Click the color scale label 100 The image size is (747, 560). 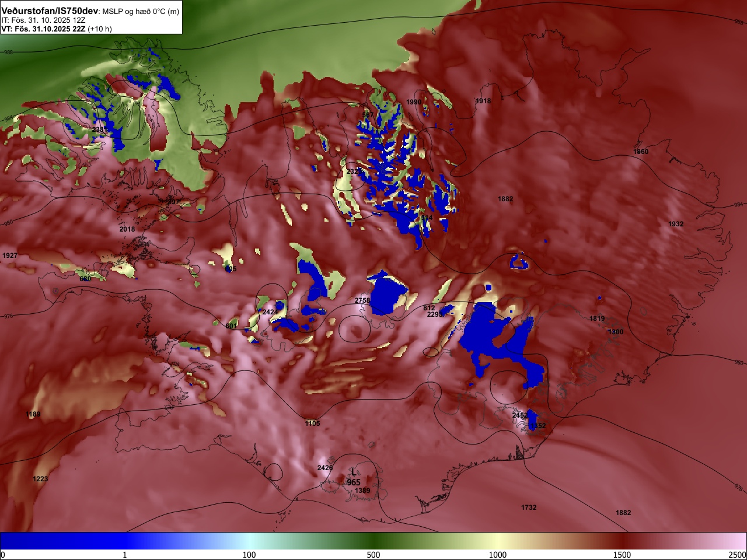(x=249, y=555)
